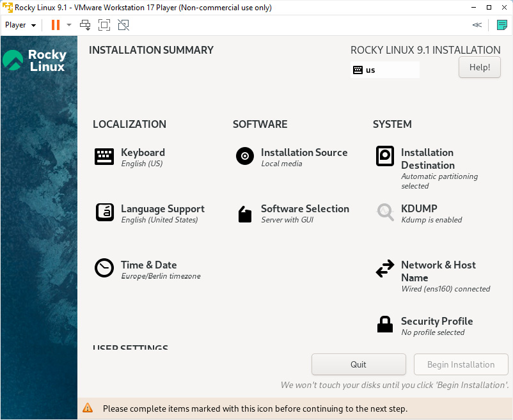Select the 'English (United States)' language text
This screenshot has height=420, width=513.
[x=160, y=220]
